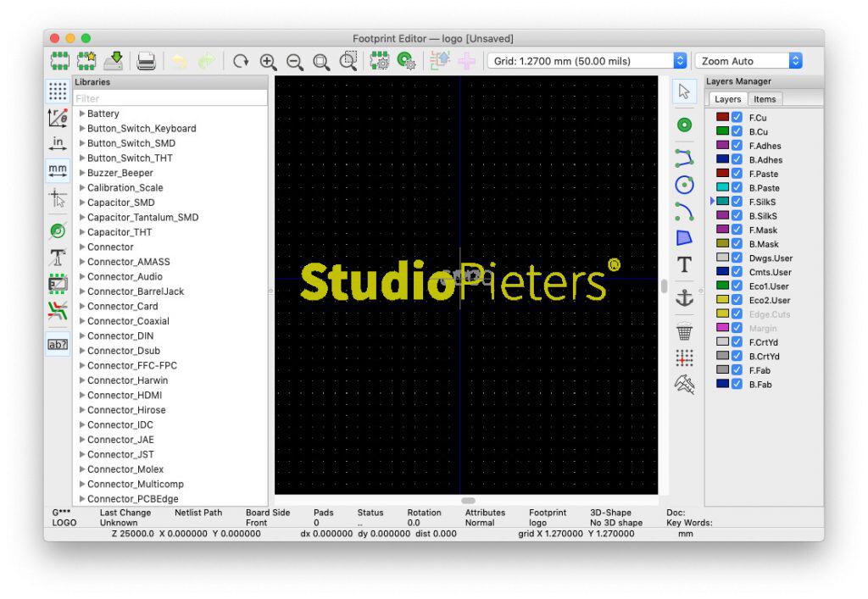Expand the Connector_Audio library
This screenshot has width=868, height=599.
pyautogui.click(x=82, y=276)
